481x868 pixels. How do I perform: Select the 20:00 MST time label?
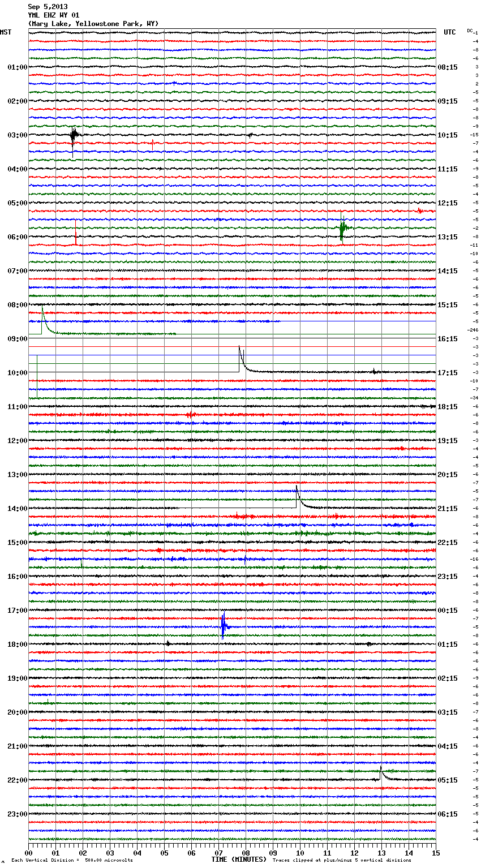(18, 712)
